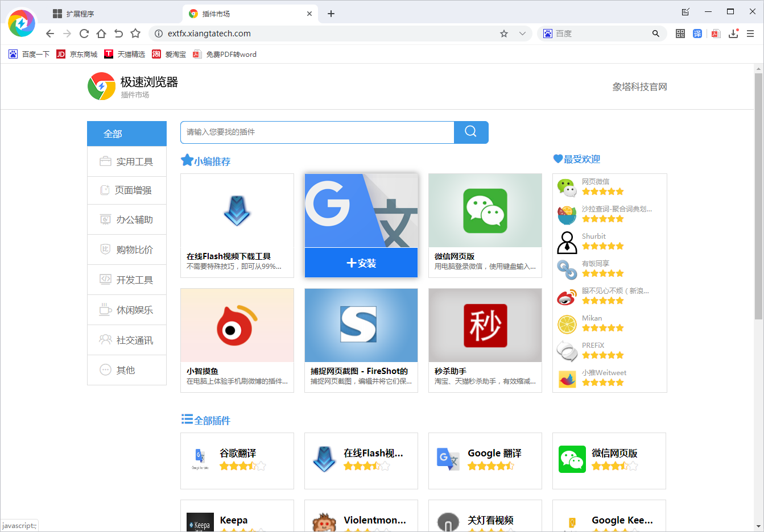
Task: Select the 插件市场 tab
Action: [250, 14]
